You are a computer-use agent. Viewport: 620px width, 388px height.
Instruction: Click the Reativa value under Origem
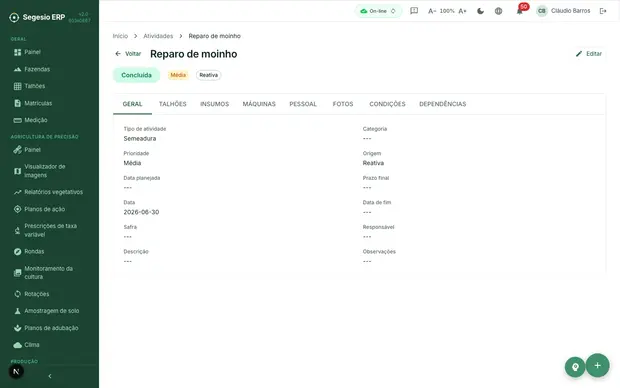(x=373, y=163)
